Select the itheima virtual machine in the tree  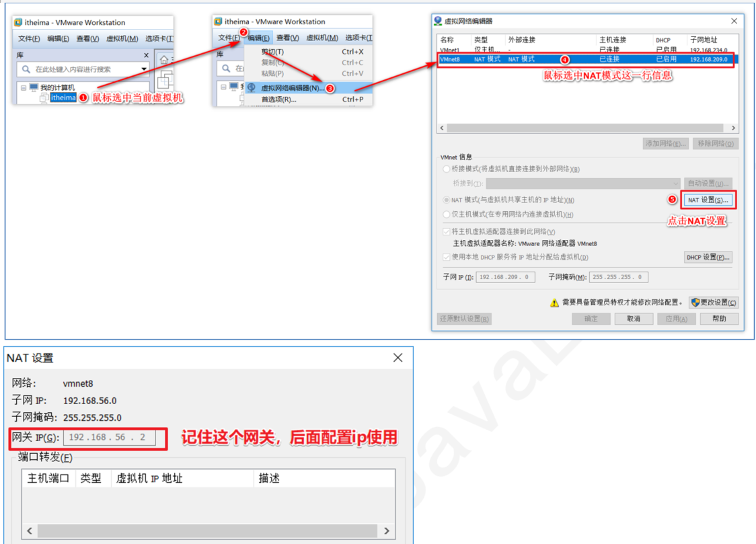coord(63,98)
